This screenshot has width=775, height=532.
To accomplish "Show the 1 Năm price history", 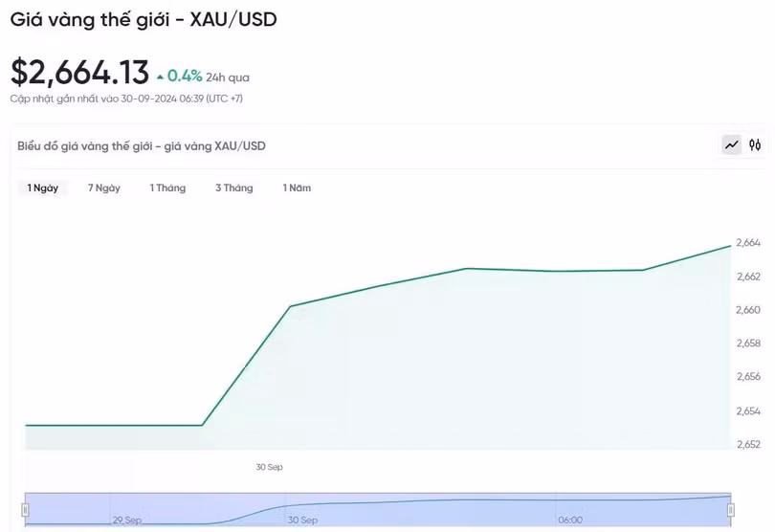I will [x=297, y=188].
